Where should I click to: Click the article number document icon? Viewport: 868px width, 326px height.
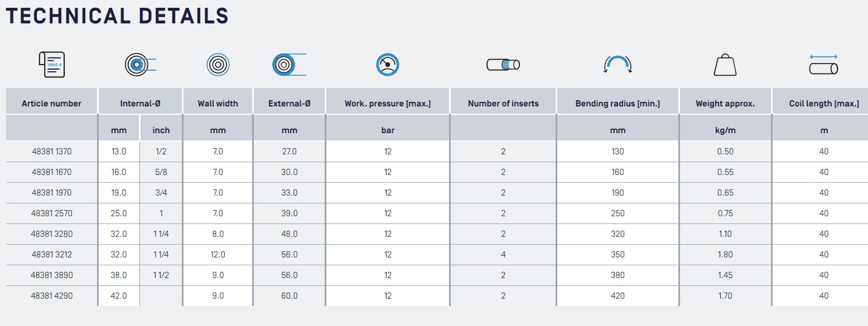point(51,65)
